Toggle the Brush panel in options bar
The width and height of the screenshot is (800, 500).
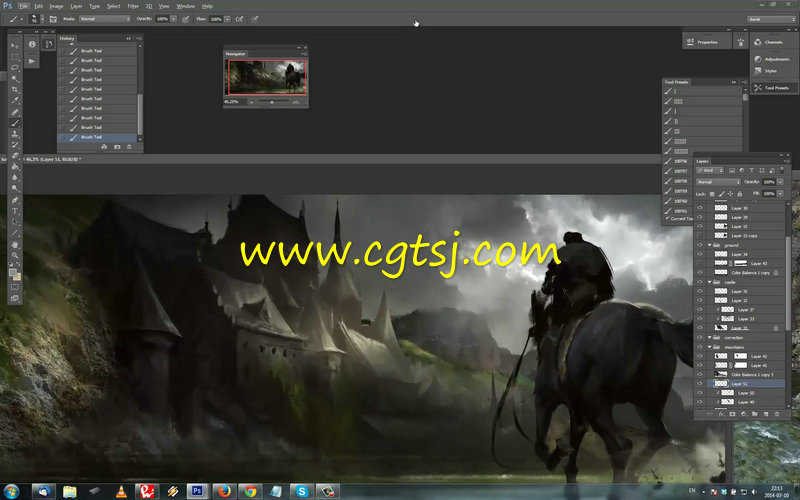(53, 19)
